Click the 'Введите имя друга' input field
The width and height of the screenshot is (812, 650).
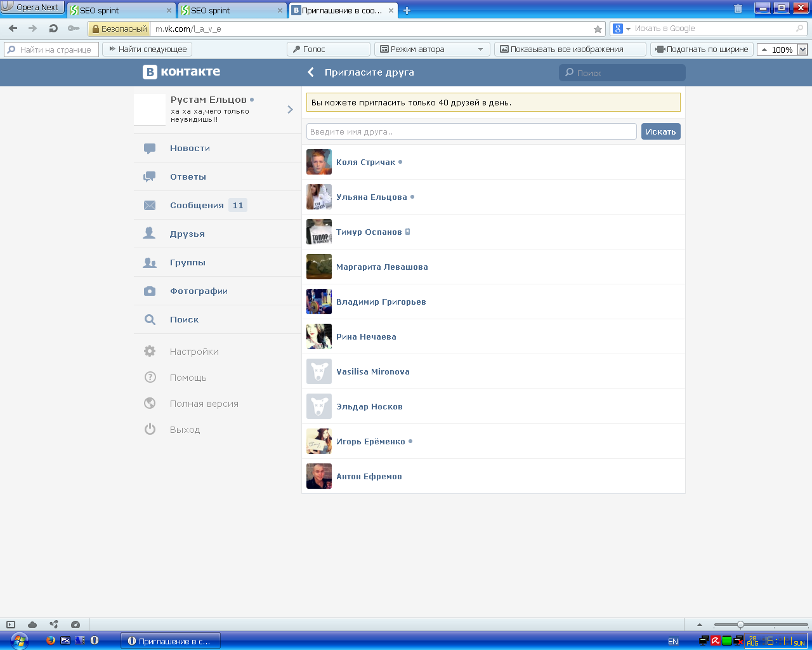point(471,131)
